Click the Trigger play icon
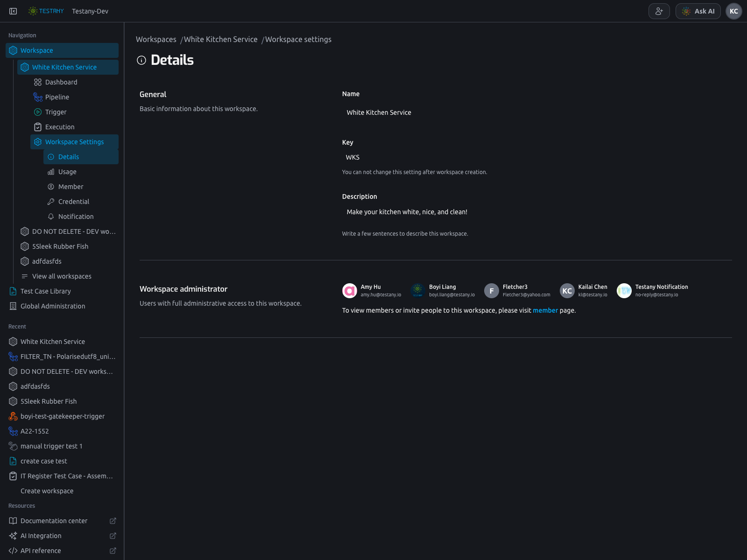This screenshot has height=560, width=747. click(38, 112)
